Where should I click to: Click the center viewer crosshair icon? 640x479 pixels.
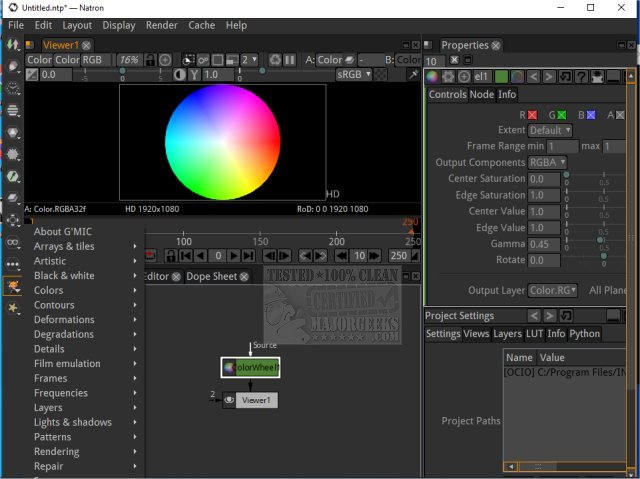pos(165,60)
